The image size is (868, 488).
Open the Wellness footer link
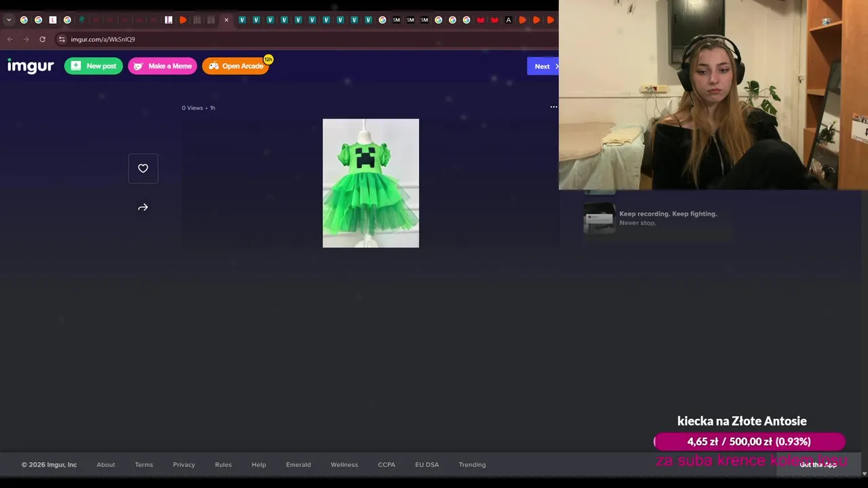[344, 465]
